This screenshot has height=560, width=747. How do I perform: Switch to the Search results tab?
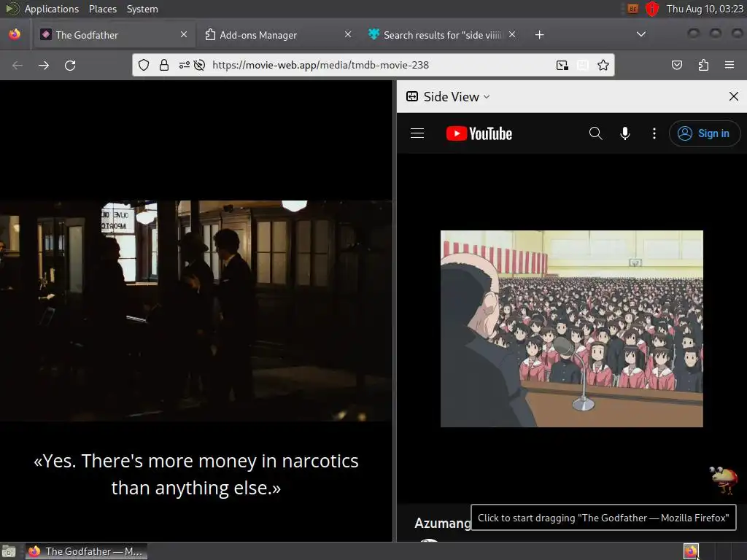pos(441,35)
